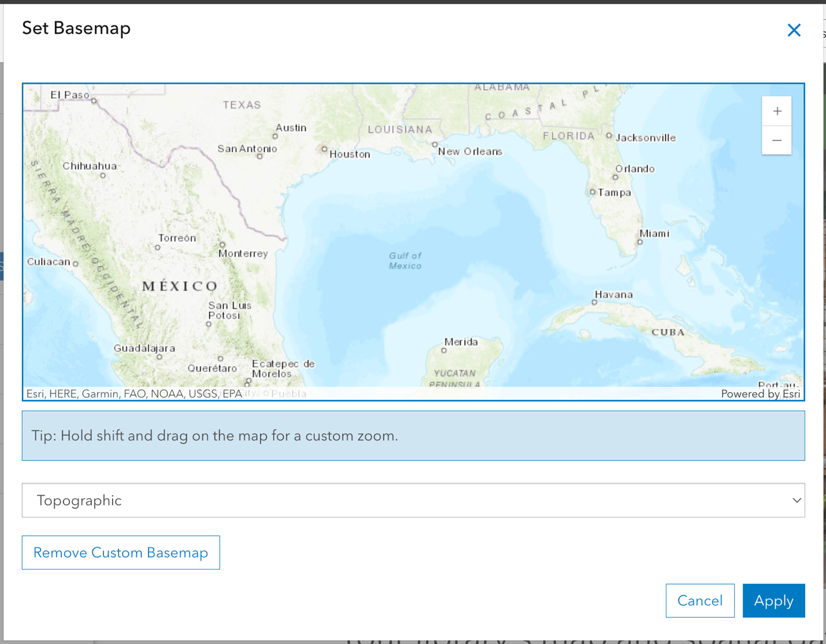Click the Ecatepec de Morelos label

(283, 368)
